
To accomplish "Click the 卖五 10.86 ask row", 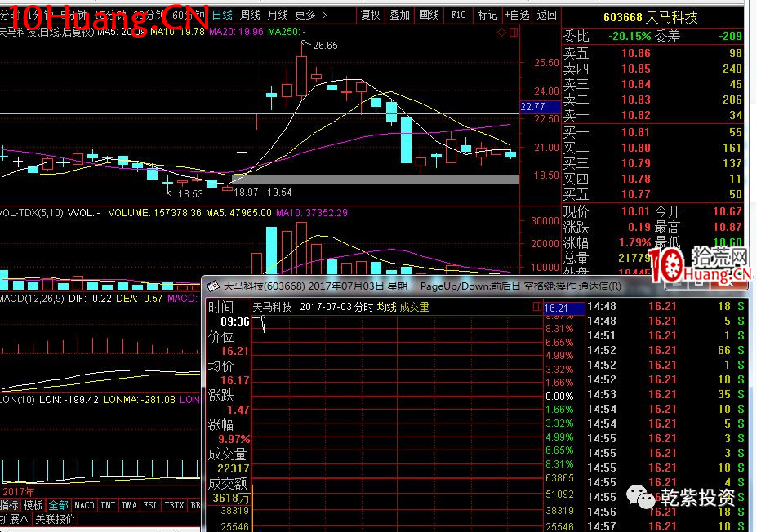I will tap(652, 53).
